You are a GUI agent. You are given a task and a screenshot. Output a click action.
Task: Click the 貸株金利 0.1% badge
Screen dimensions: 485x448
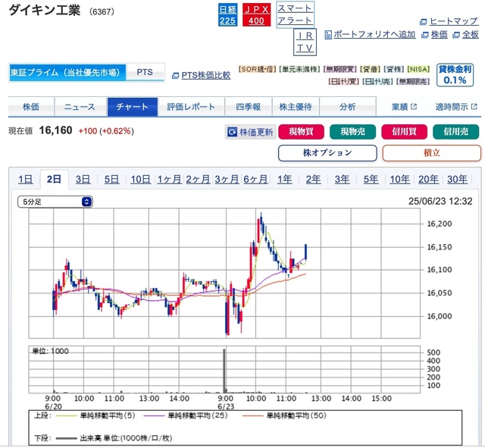click(x=455, y=75)
